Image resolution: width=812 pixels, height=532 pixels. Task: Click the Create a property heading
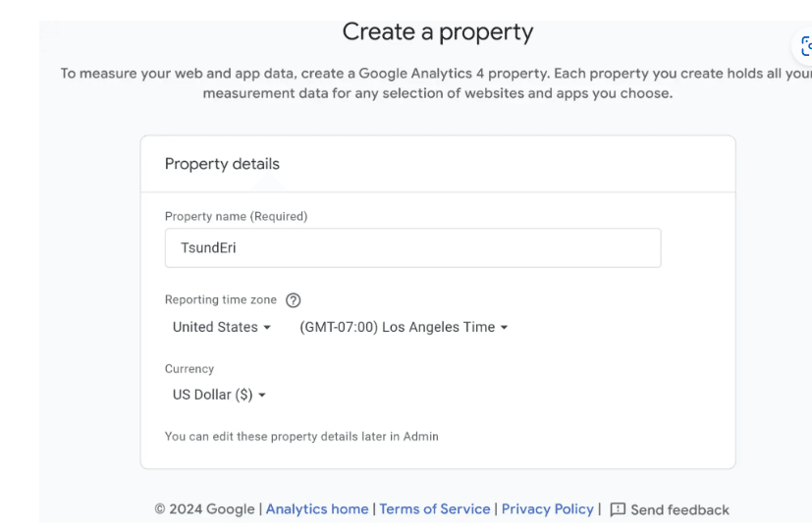[x=438, y=32]
